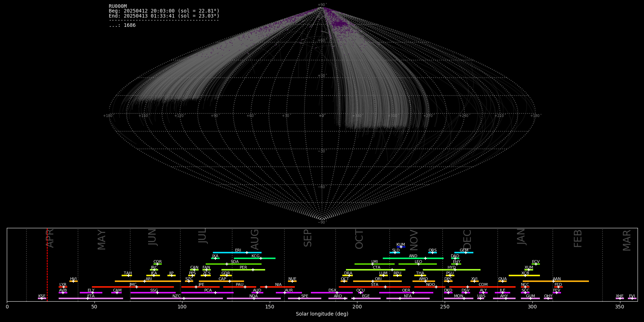This screenshot has width=644, height=322.
Task: Click the LEO shower label
Action: coord(419,262)
